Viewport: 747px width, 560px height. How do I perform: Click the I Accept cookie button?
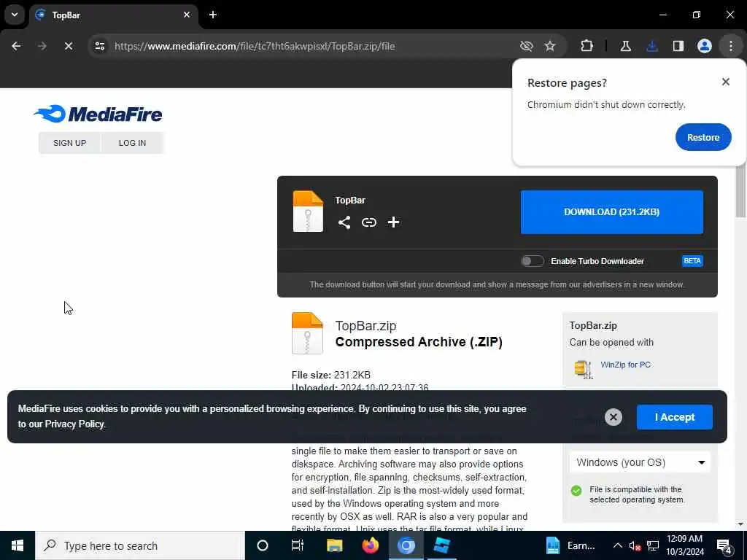click(x=675, y=417)
